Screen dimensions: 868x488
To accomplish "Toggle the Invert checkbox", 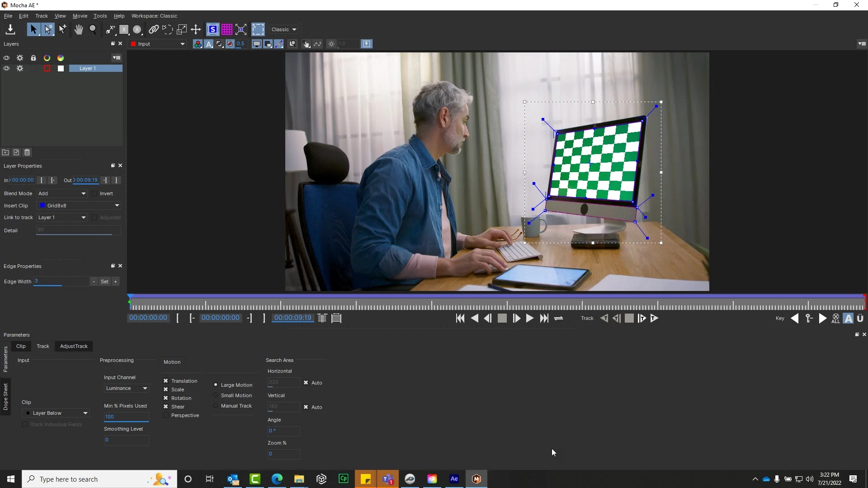I will point(94,194).
